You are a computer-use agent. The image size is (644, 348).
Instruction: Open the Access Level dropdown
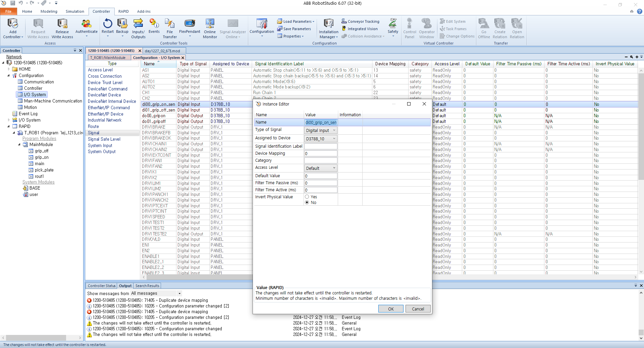[321, 168]
